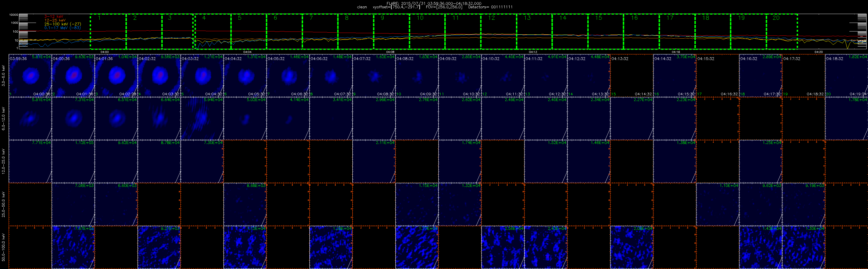
Task: Open the 04:02:32 image in 3.0-6.0 keV row
Action: (x=159, y=76)
